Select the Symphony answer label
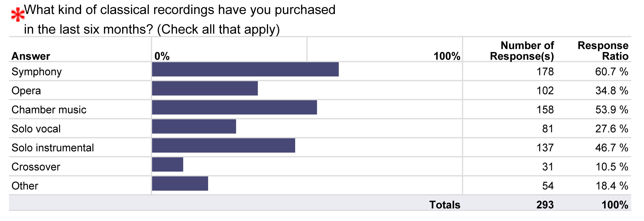 pyautogui.click(x=37, y=72)
